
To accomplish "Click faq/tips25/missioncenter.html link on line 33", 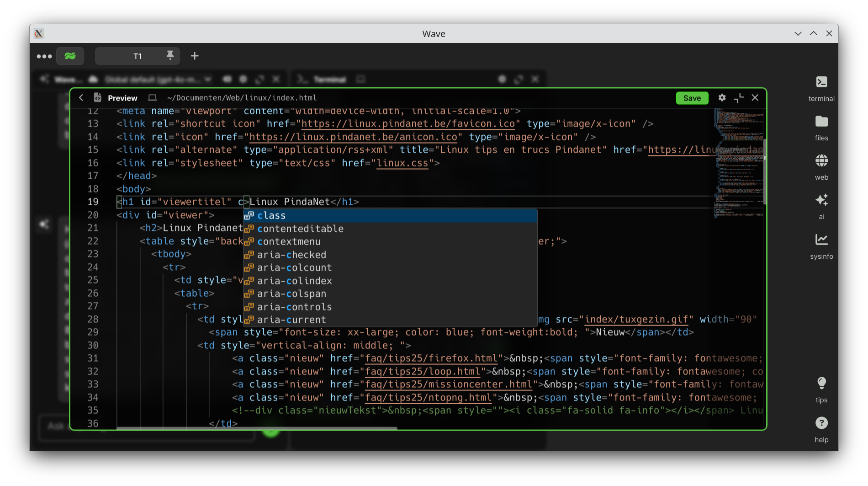I will [x=448, y=385].
